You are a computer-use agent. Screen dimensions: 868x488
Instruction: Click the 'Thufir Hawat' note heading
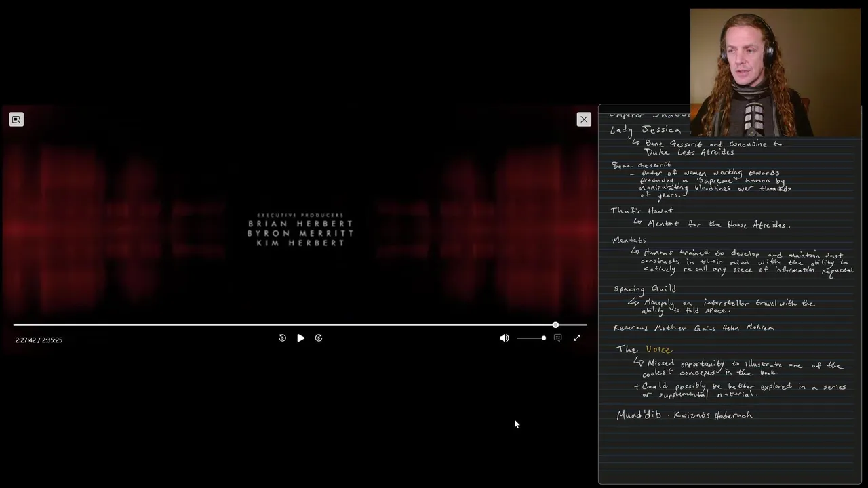click(x=642, y=210)
